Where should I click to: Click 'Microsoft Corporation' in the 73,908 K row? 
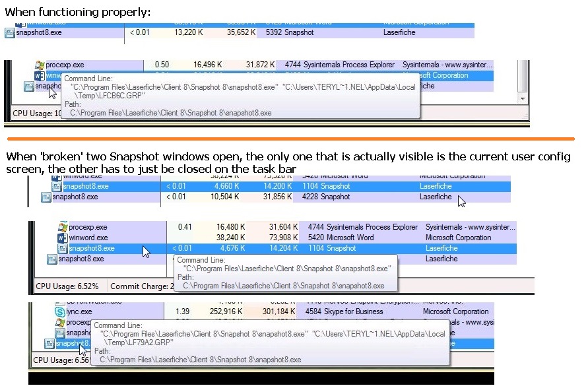[x=458, y=238]
